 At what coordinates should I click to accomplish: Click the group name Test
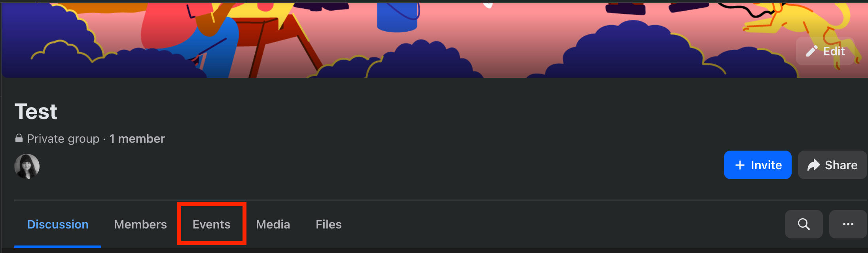click(36, 111)
